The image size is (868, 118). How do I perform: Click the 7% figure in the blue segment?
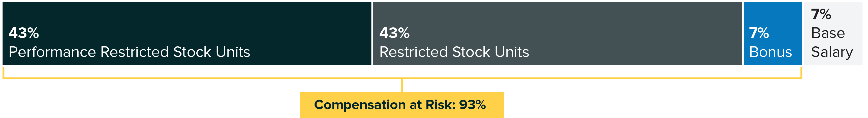[759, 33]
